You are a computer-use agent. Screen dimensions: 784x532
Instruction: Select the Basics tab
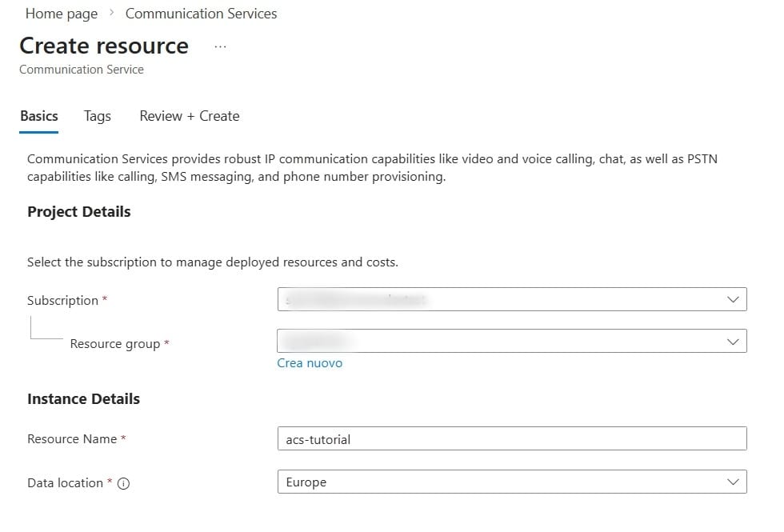(39, 116)
